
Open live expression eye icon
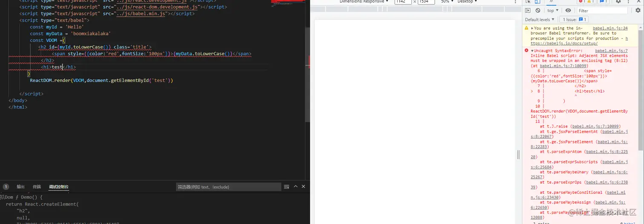coord(568,11)
